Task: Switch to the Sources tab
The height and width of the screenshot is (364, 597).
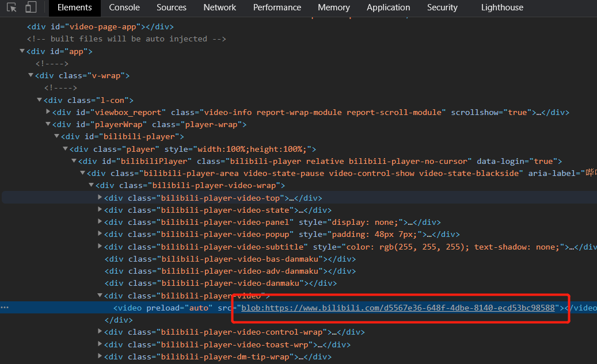Action: pyautogui.click(x=172, y=7)
